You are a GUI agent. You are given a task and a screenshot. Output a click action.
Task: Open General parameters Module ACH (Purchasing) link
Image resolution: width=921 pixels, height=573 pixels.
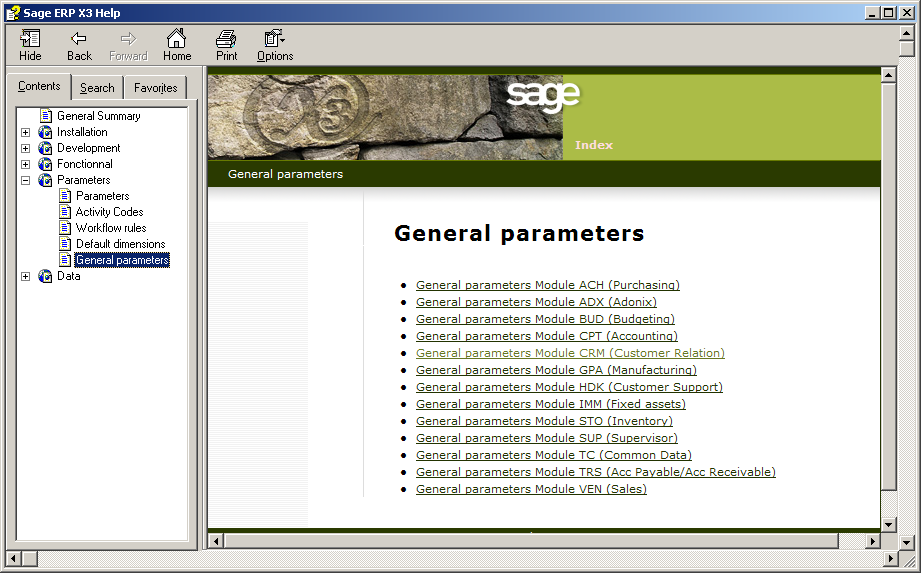(x=547, y=285)
